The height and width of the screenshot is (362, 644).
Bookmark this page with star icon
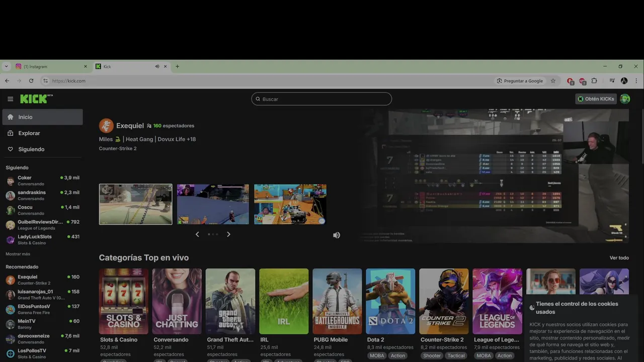point(553,80)
